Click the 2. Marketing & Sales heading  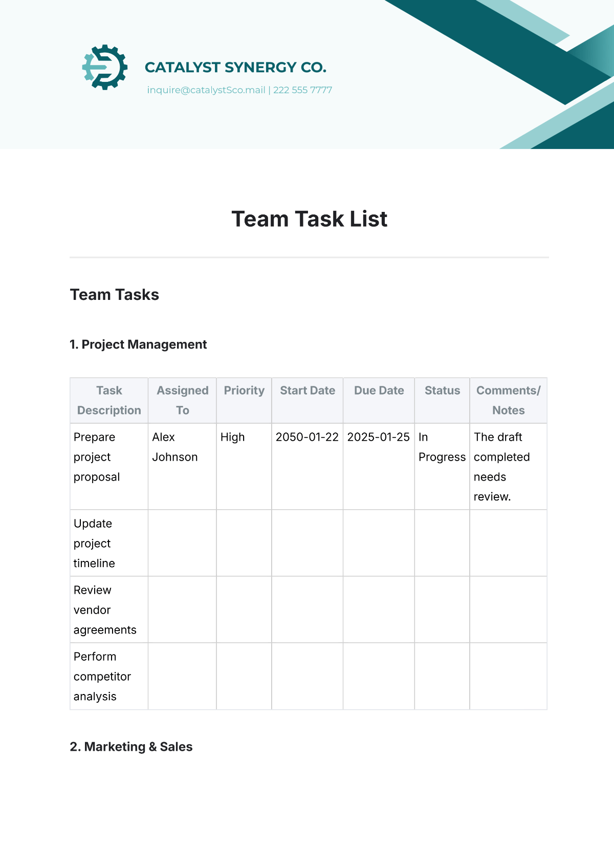131,747
